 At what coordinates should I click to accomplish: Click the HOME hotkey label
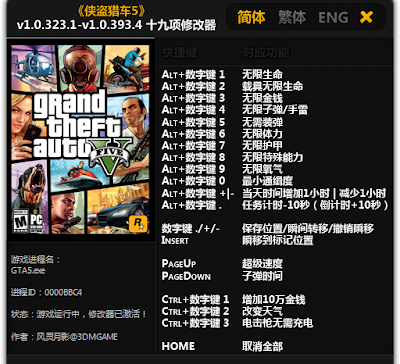(178, 346)
